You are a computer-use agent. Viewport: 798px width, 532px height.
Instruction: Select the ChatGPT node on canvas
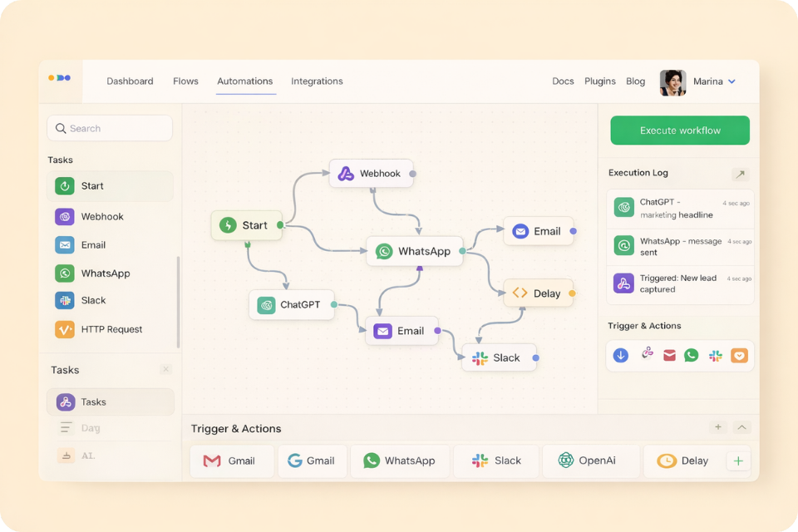[291, 305]
